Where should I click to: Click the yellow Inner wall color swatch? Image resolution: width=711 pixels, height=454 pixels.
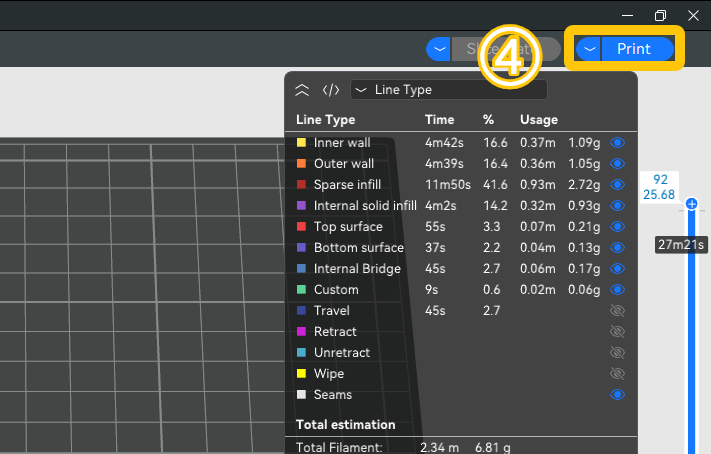point(301,142)
